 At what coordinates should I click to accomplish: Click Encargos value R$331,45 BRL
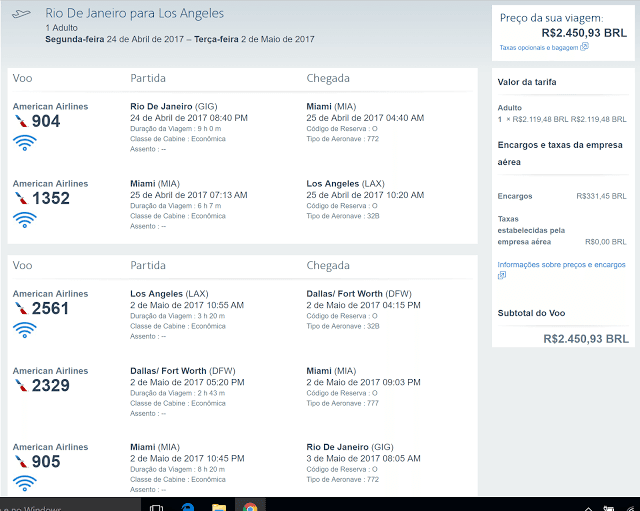click(x=601, y=196)
